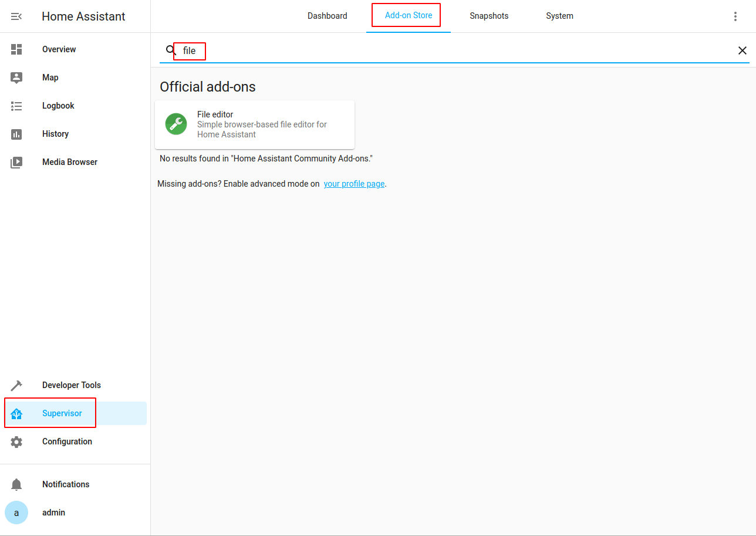This screenshot has height=536, width=756.
Task: Click the Configuration gear icon
Action: click(16, 441)
